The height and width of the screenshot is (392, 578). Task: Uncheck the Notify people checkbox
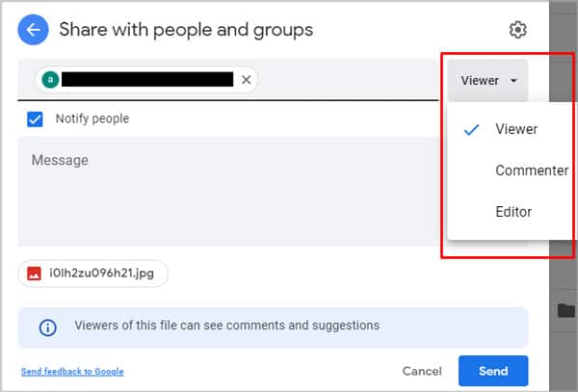(35, 119)
